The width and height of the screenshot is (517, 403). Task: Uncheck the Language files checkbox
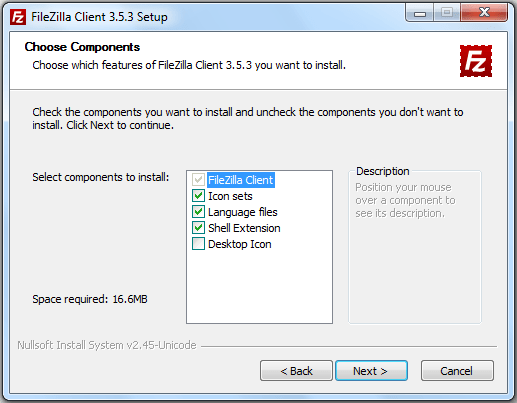coord(198,212)
